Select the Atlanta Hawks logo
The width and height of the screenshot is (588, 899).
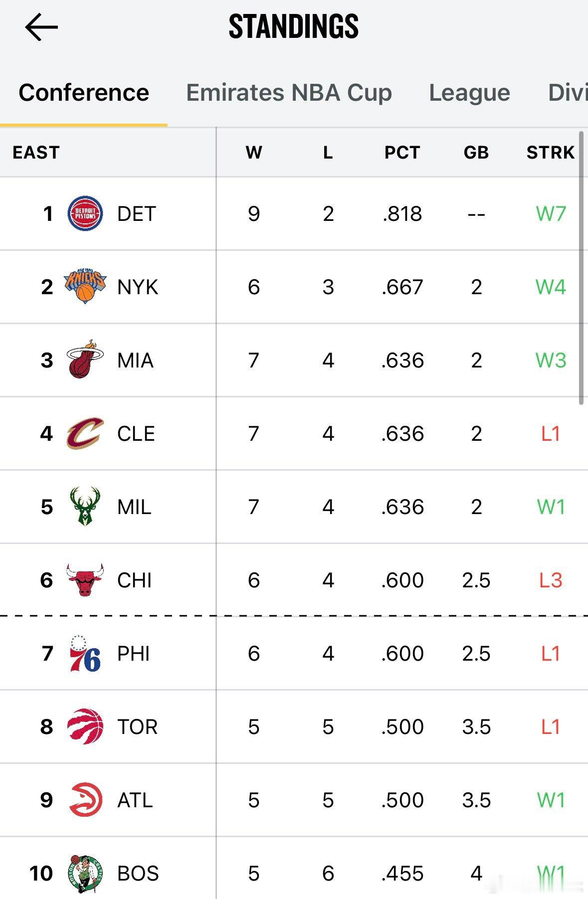tap(85, 799)
